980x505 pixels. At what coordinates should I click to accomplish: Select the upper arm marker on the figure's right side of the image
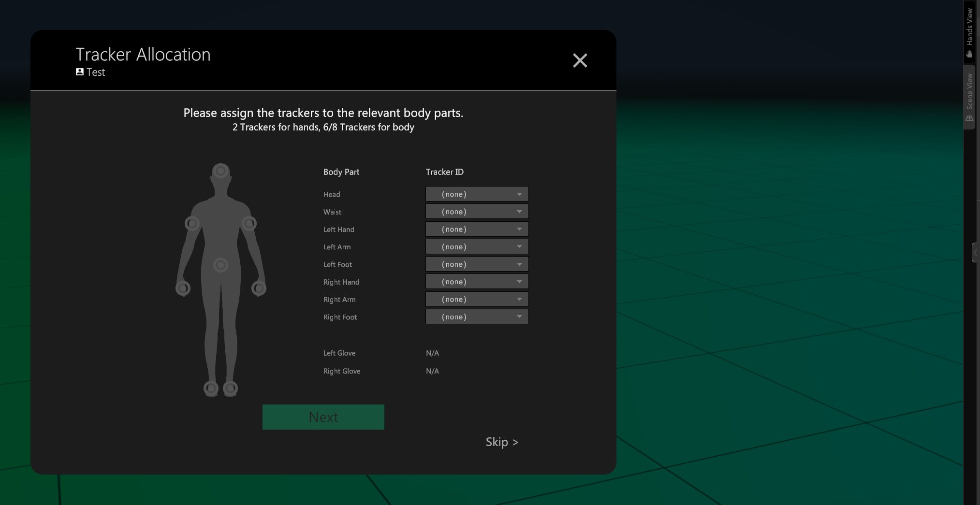tap(249, 223)
